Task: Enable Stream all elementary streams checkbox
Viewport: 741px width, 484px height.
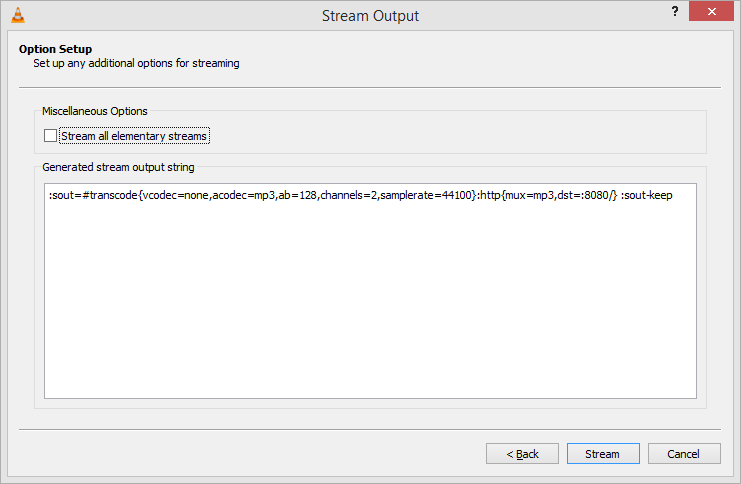Action: [51, 136]
